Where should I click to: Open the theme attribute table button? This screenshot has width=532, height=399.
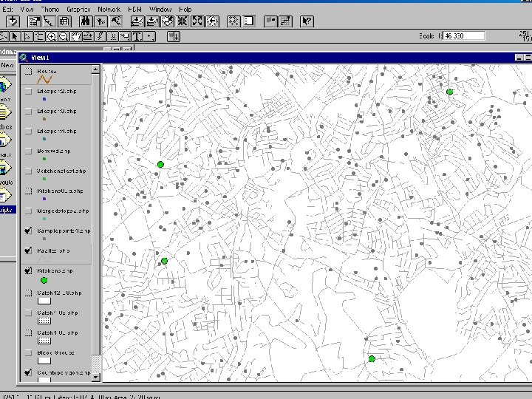coord(64,21)
